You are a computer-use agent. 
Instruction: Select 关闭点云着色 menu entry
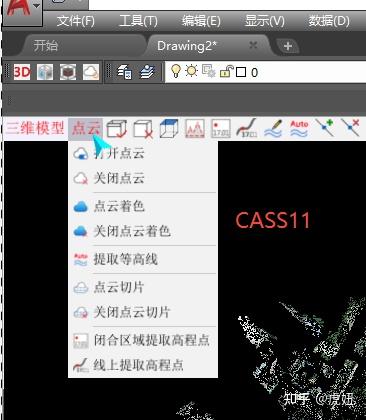click(x=143, y=231)
